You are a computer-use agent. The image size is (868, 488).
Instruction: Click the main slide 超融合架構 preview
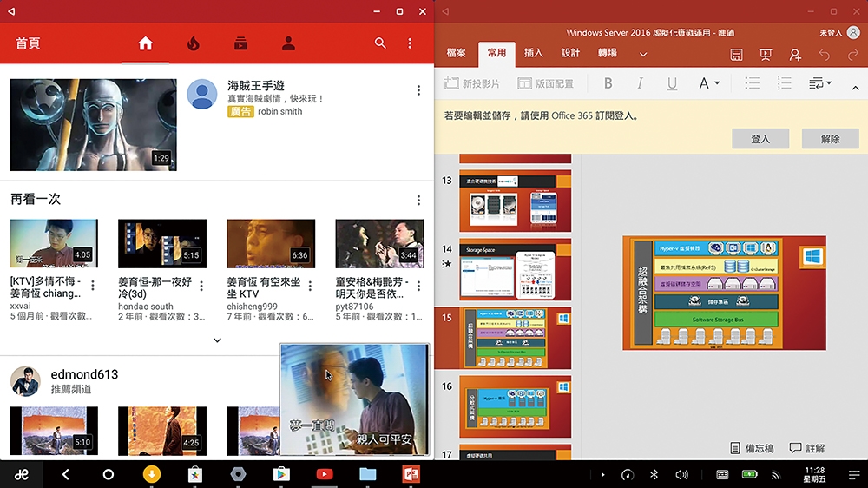click(x=724, y=293)
